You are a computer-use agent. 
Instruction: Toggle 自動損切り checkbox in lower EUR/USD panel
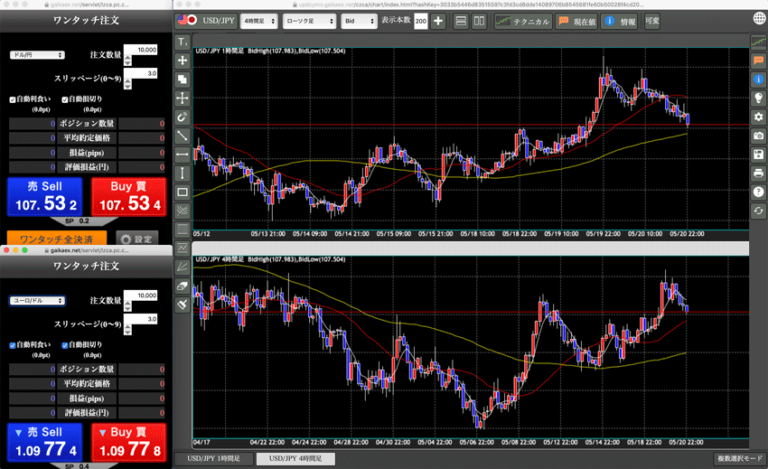[64, 345]
